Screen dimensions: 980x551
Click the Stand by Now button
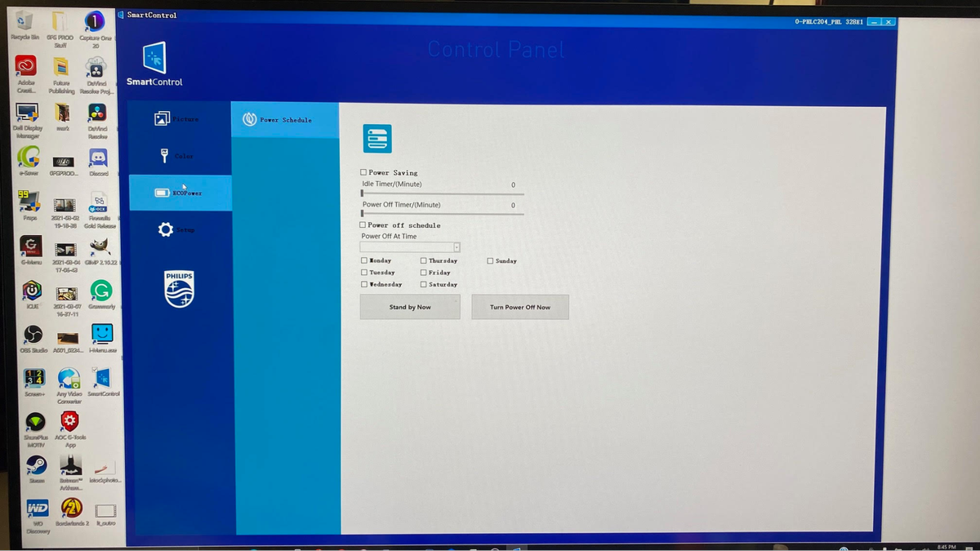tap(410, 307)
